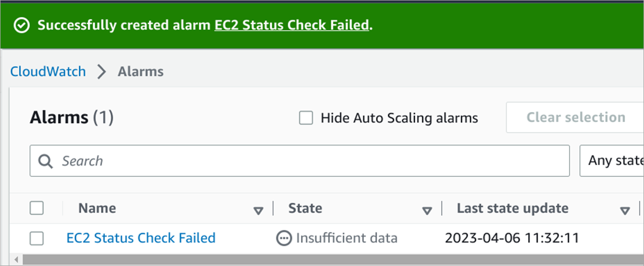Click the magnifier icon in search box
The image size is (644, 266).
(x=46, y=161)
